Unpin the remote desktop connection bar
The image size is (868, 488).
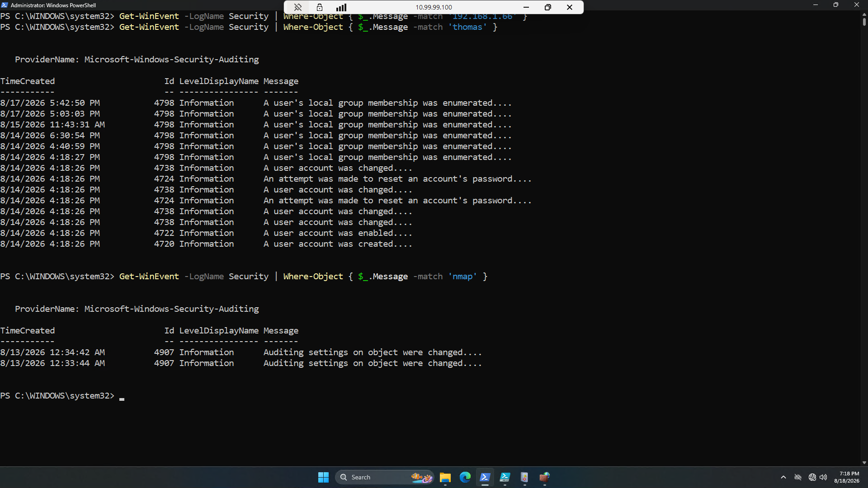point(297,7)
